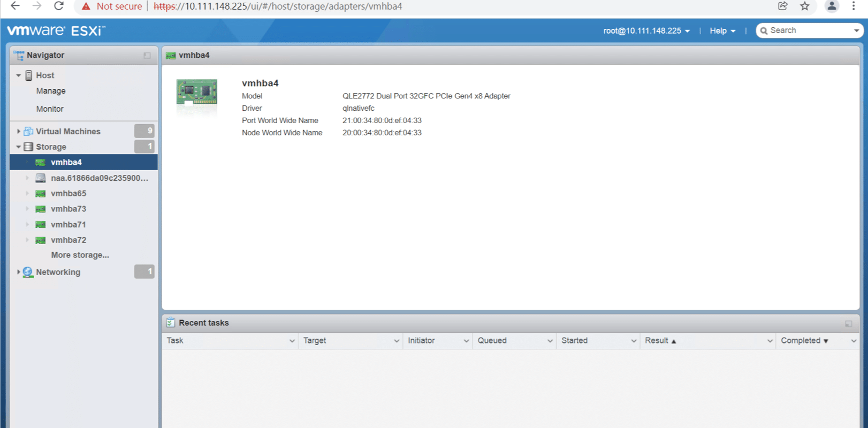Image resolution: width=868 pixels, height=428 pixels.
Task: Collapse the Host tree node
Action: tap(18, 75)
